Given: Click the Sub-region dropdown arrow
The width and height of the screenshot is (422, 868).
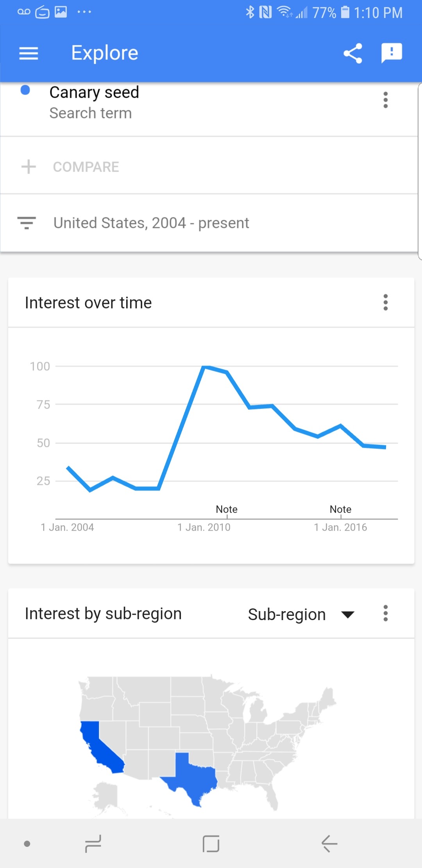Looking at the screenshot, I should coord(347,615).
